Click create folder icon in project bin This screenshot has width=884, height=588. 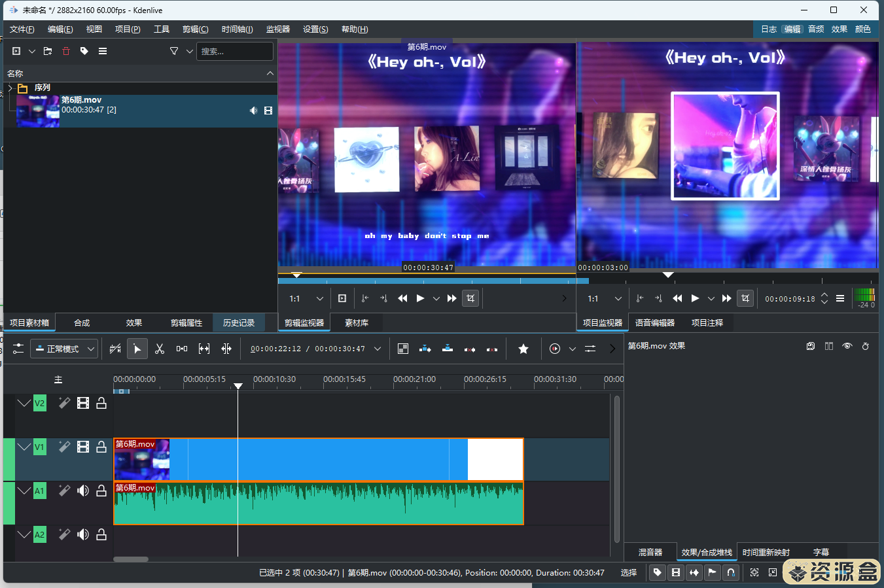click(x=48, y=51)
